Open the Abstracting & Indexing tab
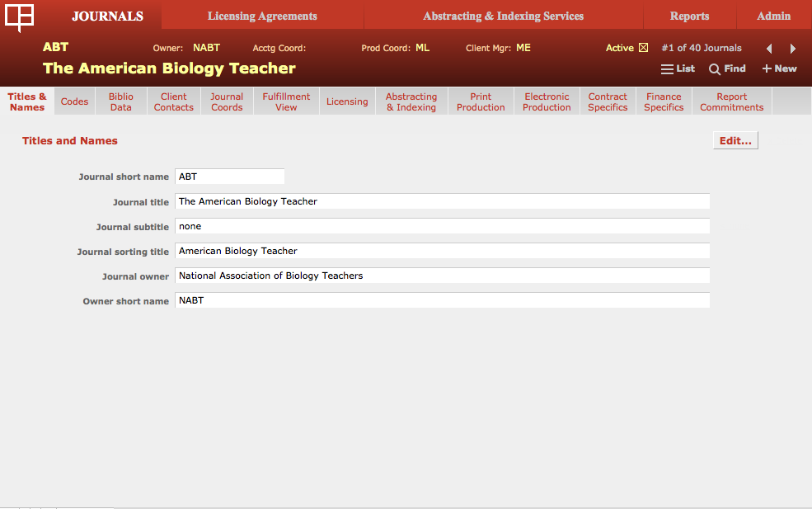Viewport: 812px width, 509px height. click(x=411, y=101)
